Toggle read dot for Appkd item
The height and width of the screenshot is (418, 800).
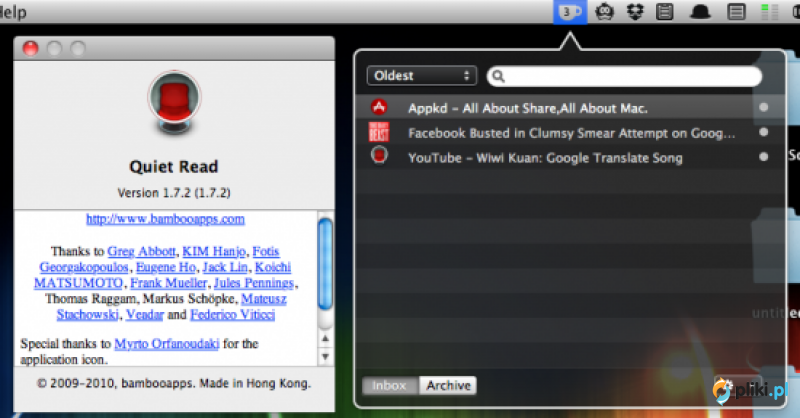click(763, 107)
